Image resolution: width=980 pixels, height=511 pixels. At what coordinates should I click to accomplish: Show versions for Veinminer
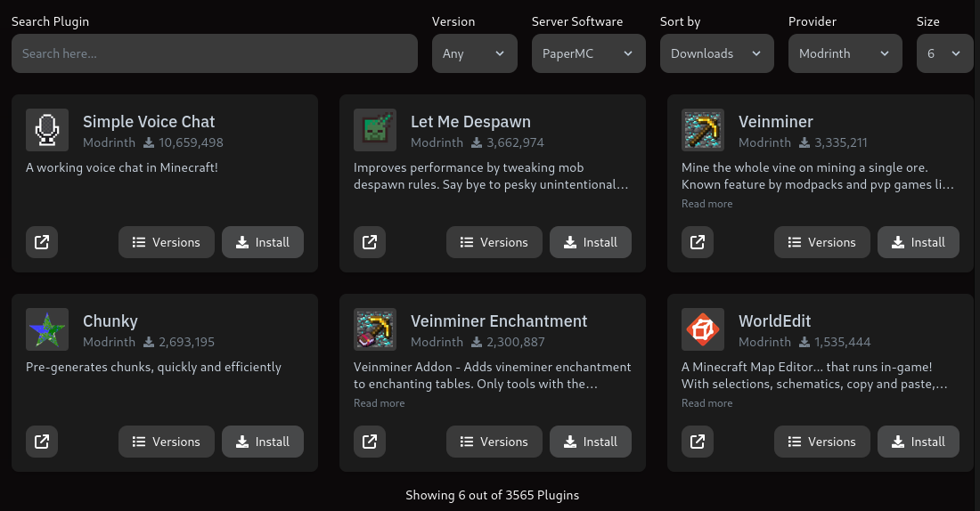(822, 242)
